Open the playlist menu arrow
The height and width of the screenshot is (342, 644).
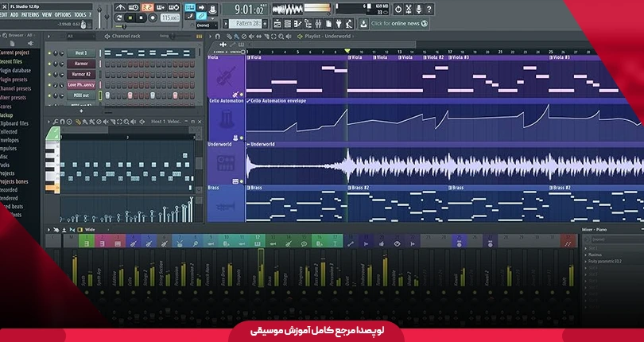[211, 36]
